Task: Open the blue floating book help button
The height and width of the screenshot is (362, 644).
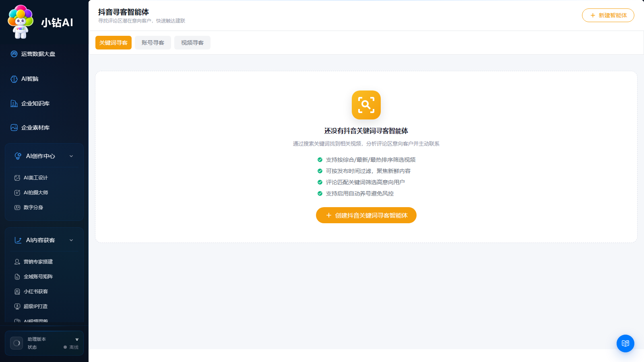Action: (625, 343)
